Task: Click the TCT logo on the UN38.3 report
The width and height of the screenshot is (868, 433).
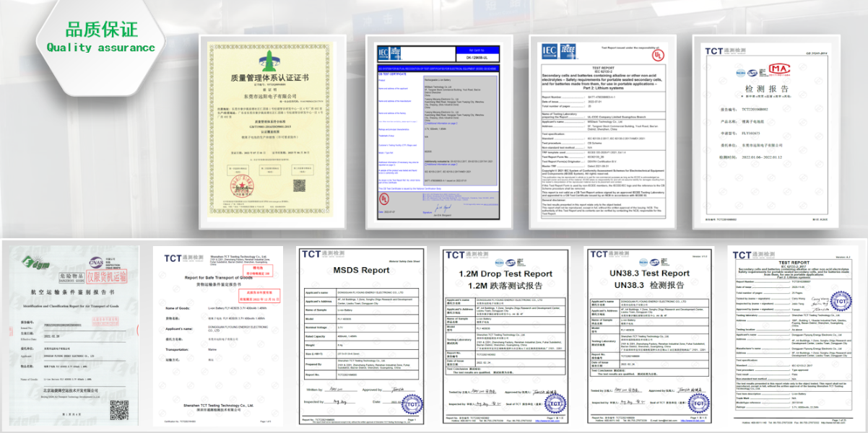Action: coord(609,254)
